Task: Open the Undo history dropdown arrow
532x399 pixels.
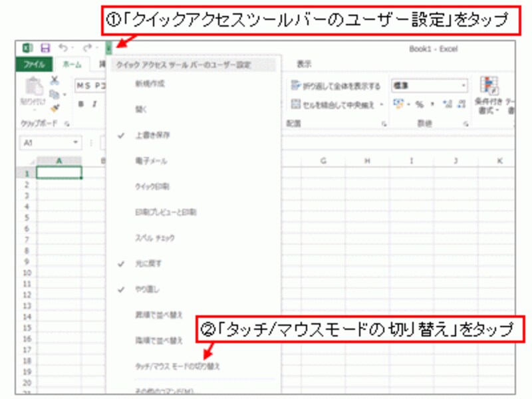Action: (x=72, y=48)
